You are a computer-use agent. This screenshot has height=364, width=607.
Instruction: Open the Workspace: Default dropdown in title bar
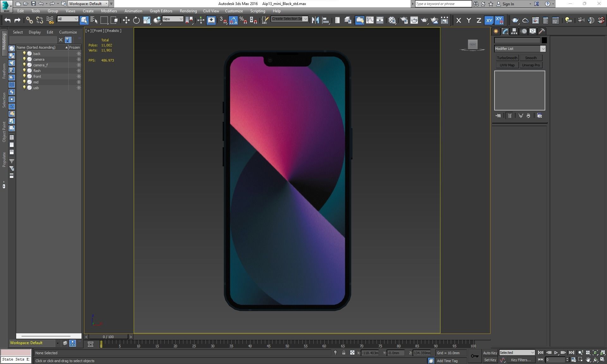pyautogui.click(x=88, y=4)
